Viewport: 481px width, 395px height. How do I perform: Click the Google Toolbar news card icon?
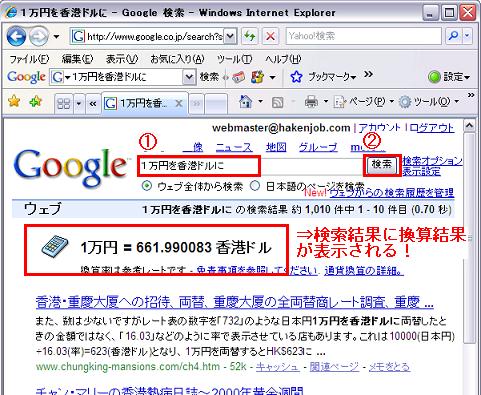[x=238, y=77]
